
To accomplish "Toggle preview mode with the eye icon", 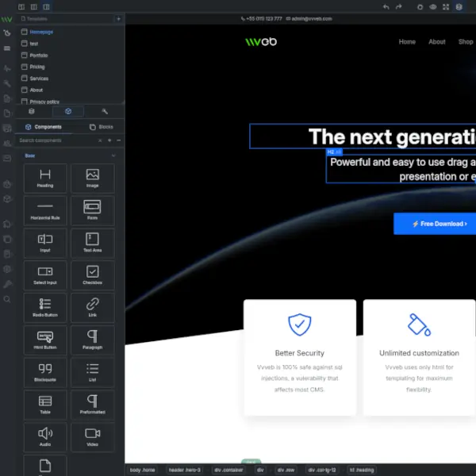I will click(x=433, y=6).
